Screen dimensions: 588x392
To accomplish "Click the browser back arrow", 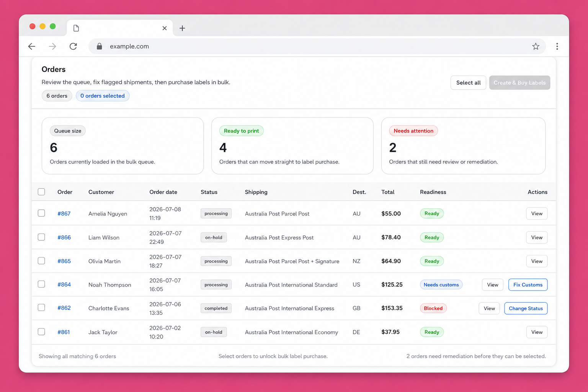I will click(32, 46).
